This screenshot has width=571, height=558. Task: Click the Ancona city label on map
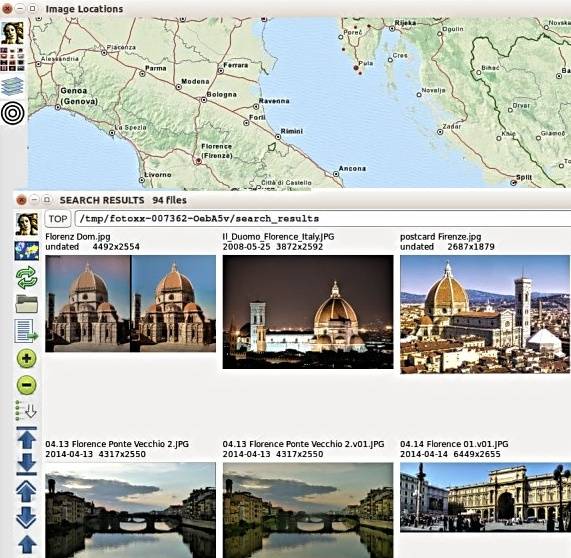(x=352, y=168)
